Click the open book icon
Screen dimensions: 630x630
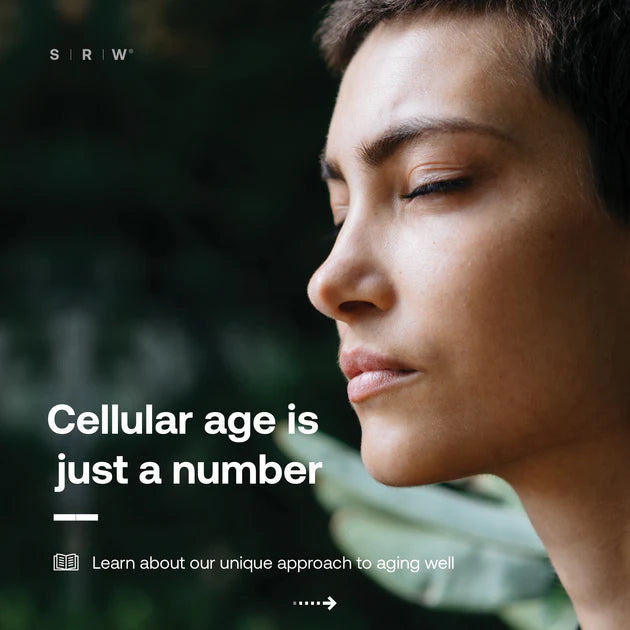click(x=66, y=562)
